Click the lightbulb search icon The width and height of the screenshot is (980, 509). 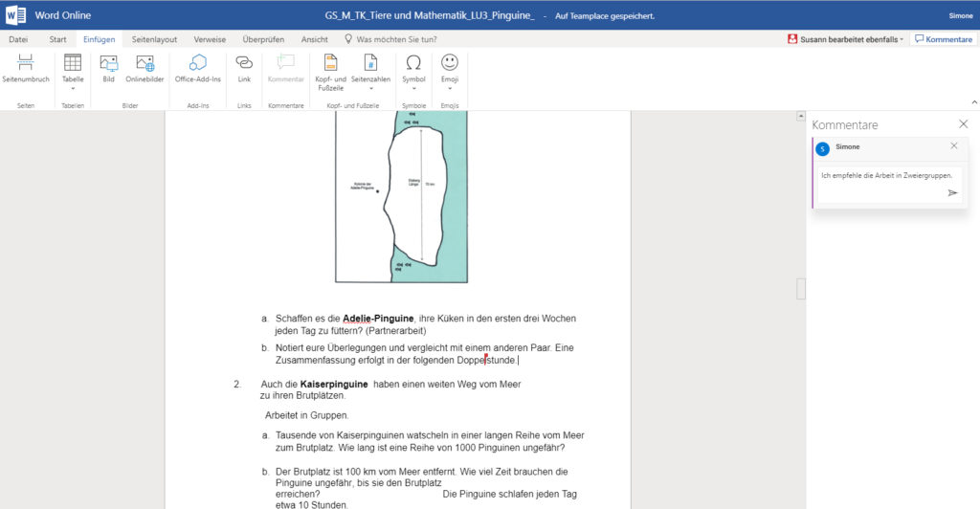pos(348,38)
